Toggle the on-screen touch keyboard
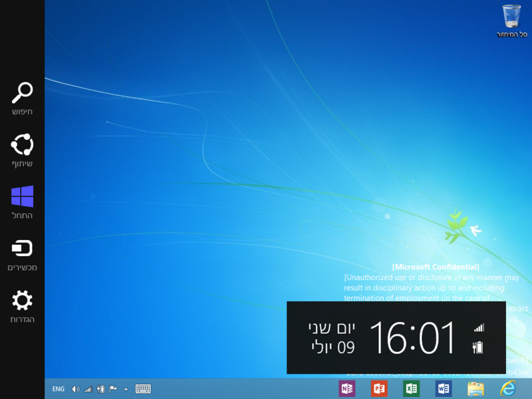 [x=143, y=389]
